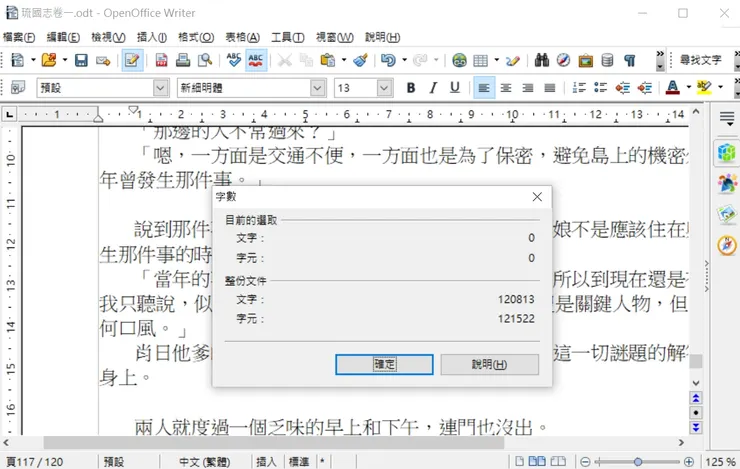Expand the New document dropdown arrow
Screen dimensions: 740x469
(33, 60)
